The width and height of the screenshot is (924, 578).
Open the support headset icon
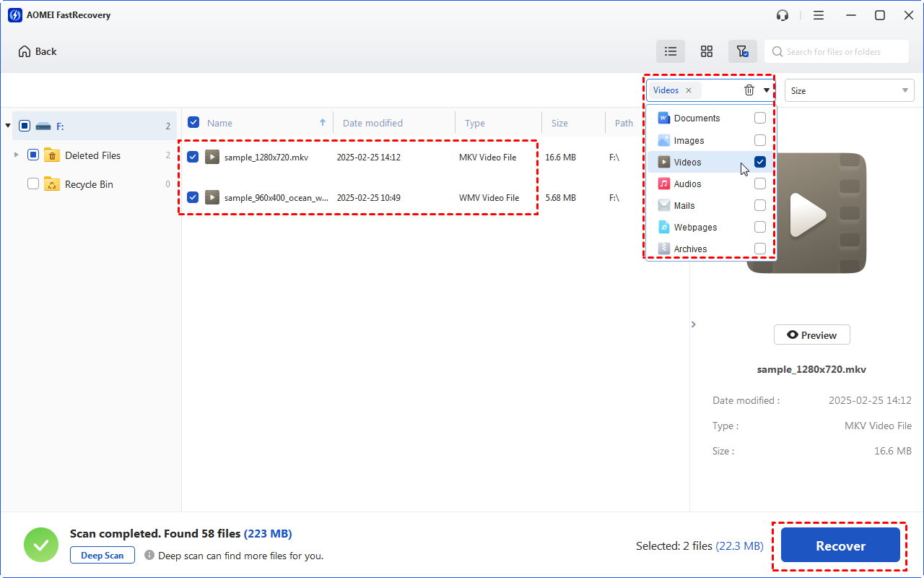(783, 15)
